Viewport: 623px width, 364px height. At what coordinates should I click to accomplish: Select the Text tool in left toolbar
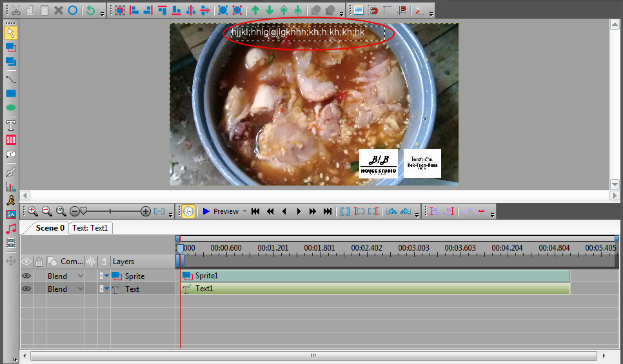click(11, 124)
